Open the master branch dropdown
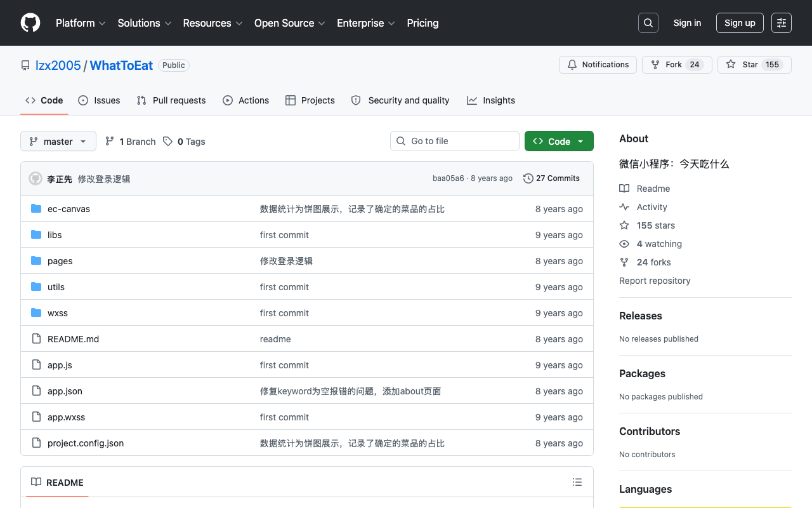 click(58, 142)
